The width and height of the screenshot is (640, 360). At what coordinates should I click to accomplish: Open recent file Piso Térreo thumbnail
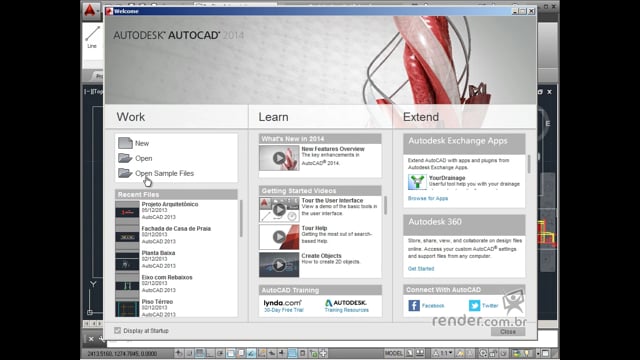[x=127, y=308]
